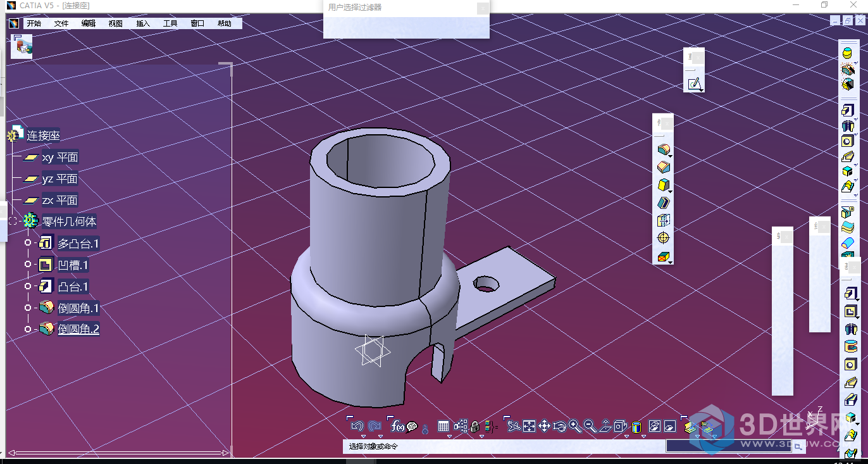The width and height of the screenshot is (868, 464).
Task: Select the Edge Fillet tool
Action: (663, 150)
